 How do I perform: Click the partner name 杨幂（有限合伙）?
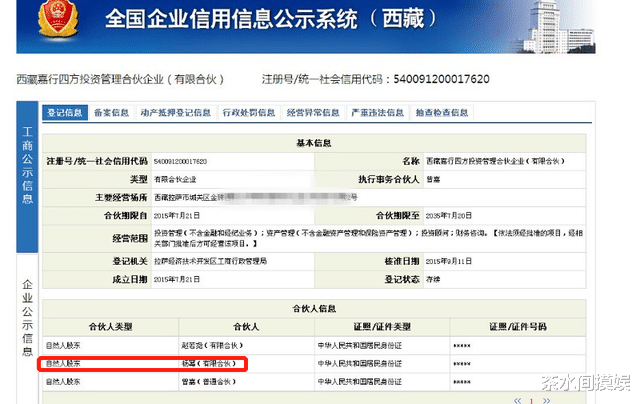click(209, 364)
